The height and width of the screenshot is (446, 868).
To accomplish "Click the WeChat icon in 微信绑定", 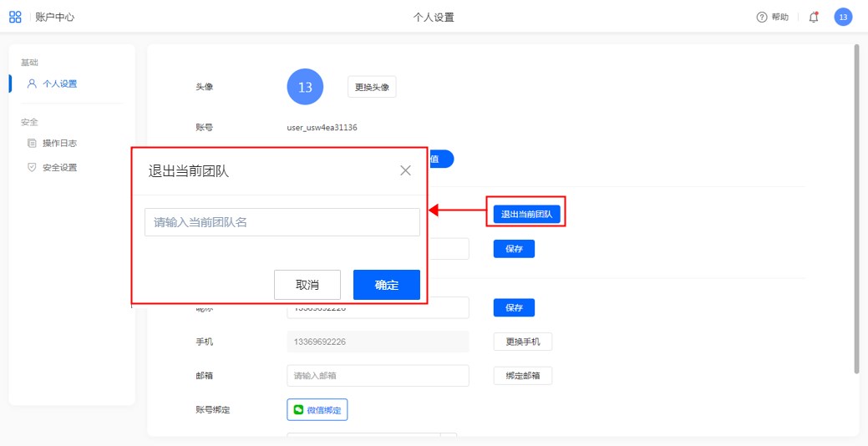I will [x=297, y=410].
